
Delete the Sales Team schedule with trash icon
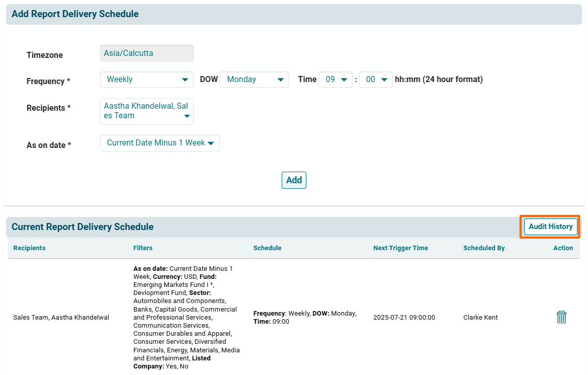coord(561,317)
